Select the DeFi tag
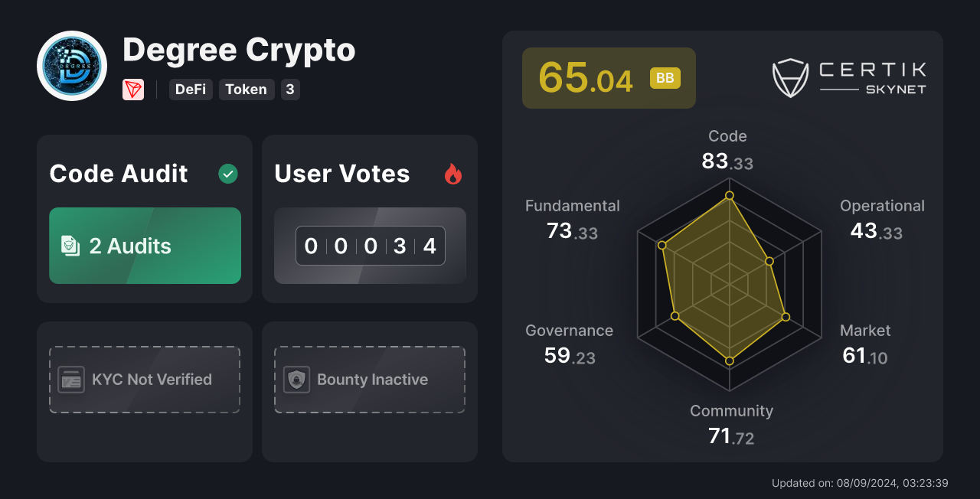Viewport: 980px width, 499px height. [x=190, y=90]
